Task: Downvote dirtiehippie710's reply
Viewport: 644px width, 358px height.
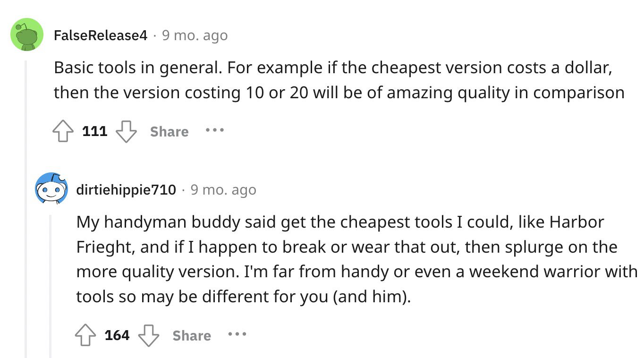Action: click(x=149, y=335)
